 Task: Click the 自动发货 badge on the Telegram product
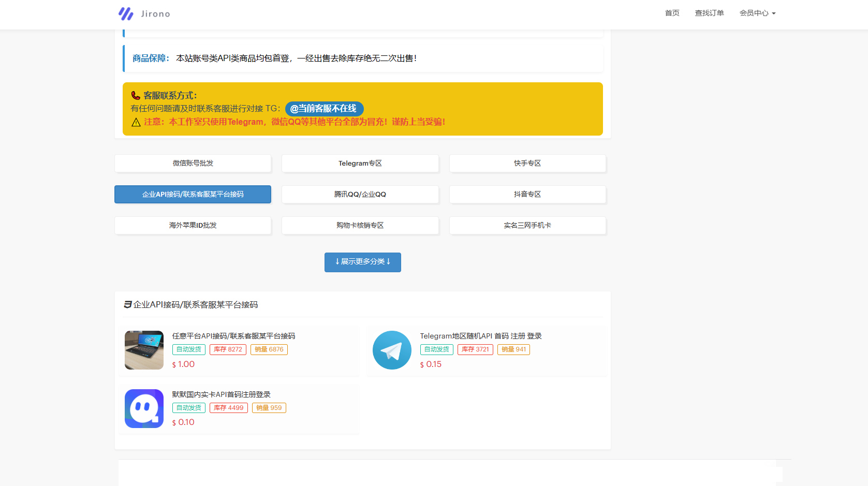(436, 349)
